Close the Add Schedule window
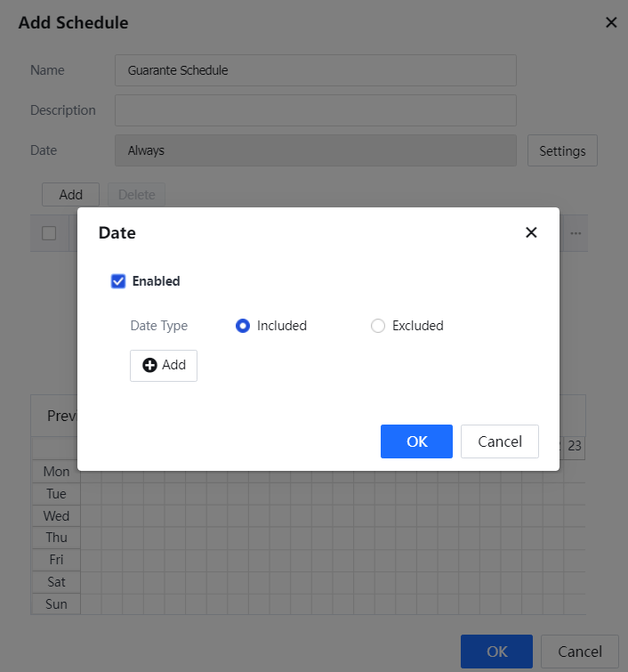 tap(611, 23)
